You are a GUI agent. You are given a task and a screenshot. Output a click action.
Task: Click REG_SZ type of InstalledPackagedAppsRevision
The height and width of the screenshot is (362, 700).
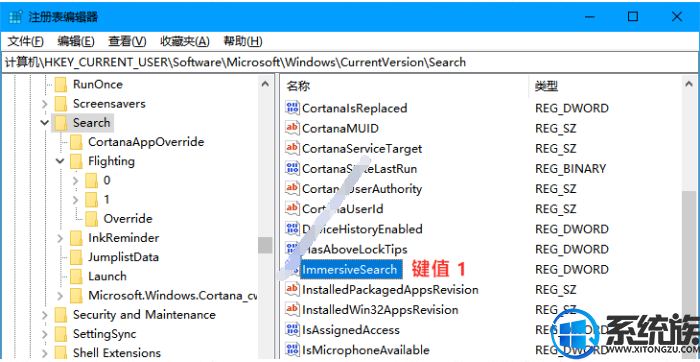coord(556,290)
